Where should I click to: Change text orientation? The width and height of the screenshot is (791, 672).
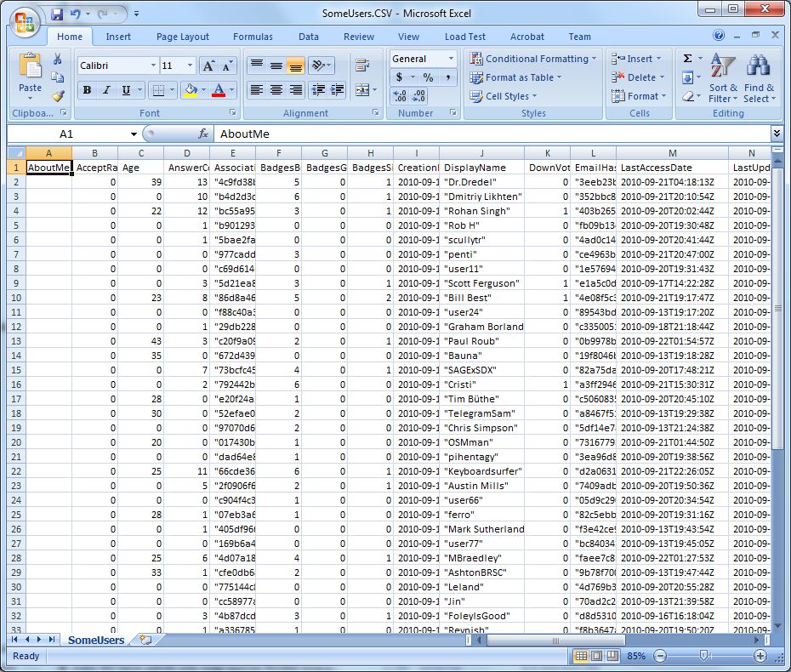point(321,65)
